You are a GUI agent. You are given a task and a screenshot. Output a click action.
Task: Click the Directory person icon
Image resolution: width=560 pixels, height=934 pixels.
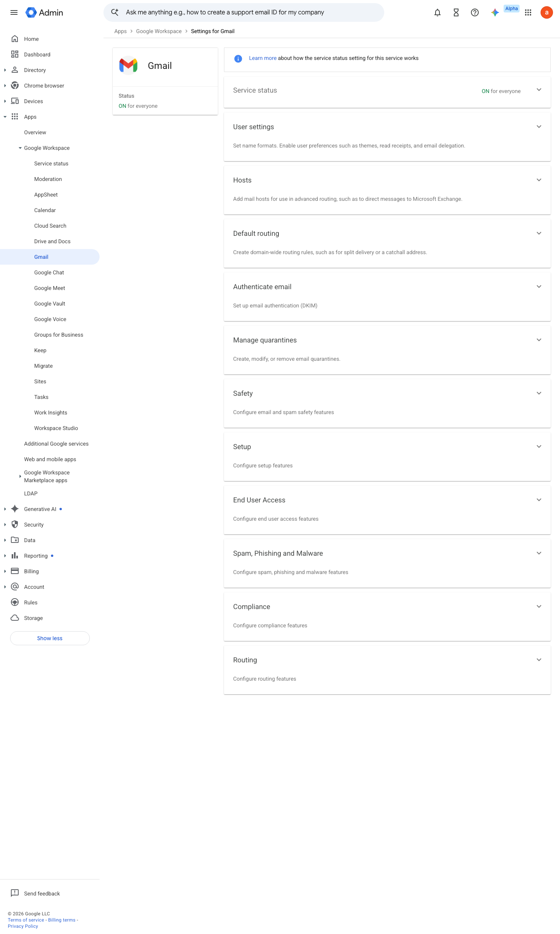[15, 70]
